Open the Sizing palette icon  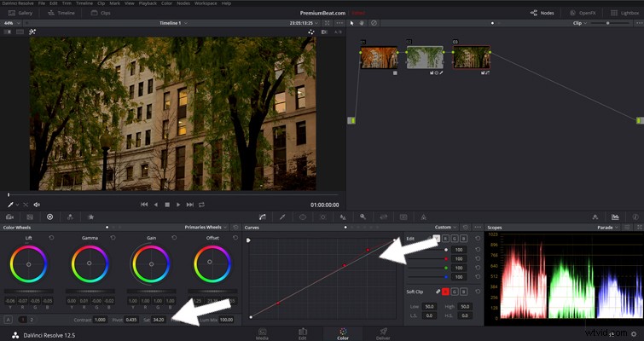[383, 217]
